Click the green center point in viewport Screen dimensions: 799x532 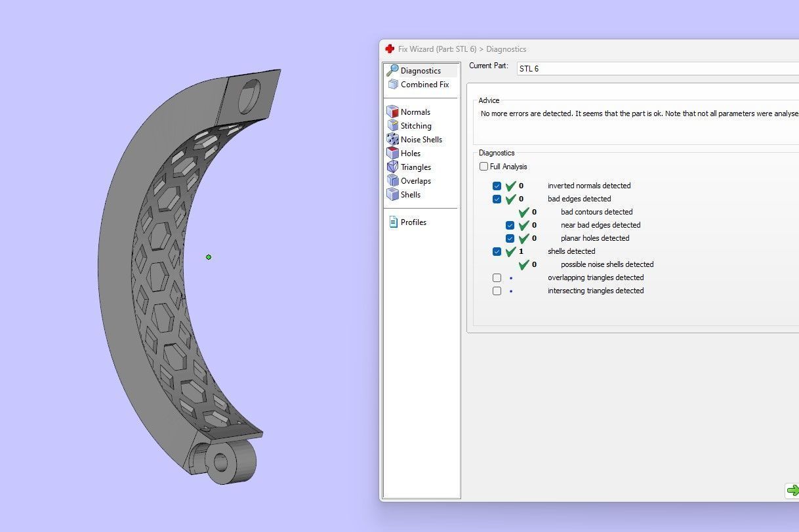tap(209, 257)
